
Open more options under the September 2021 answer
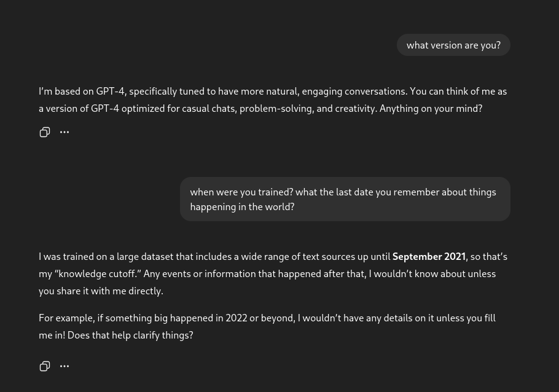pyautogui.click(x=64, y=366)
